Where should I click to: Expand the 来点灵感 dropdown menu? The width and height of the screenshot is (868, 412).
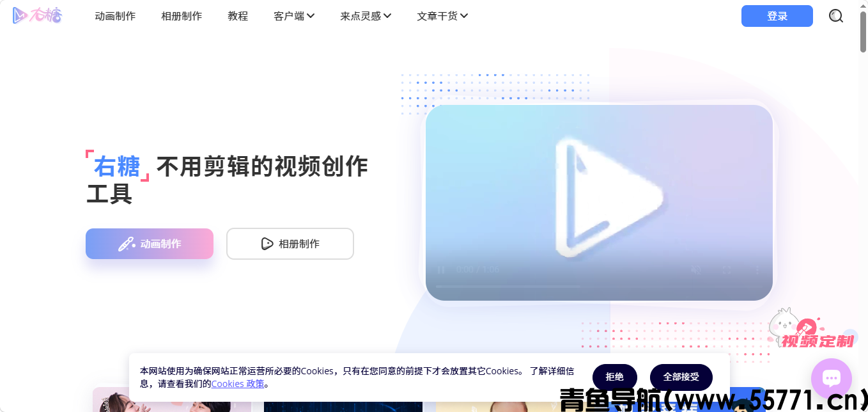(366, 16)
